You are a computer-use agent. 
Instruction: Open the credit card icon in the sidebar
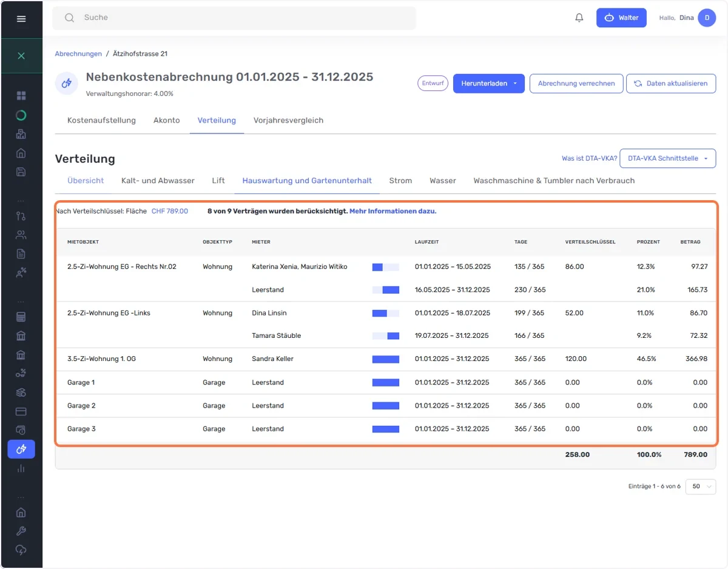(21, 411)
